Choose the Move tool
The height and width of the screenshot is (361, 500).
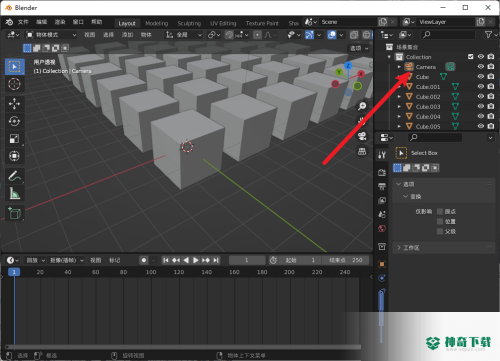(14, 104)
